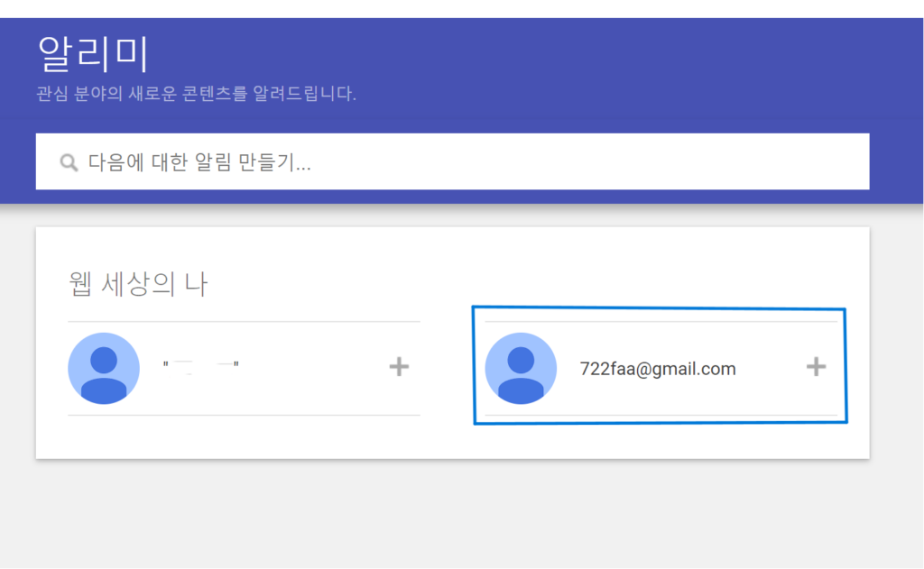Select the 722faa@gmail.com suggestion text

658,369
